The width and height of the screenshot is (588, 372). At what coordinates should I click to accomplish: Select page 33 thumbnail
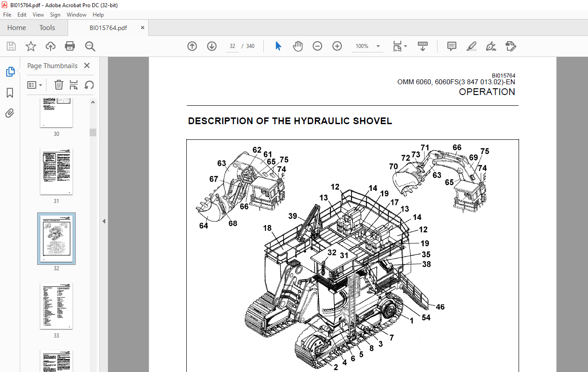pyautogui.click(x=56, y=306)
